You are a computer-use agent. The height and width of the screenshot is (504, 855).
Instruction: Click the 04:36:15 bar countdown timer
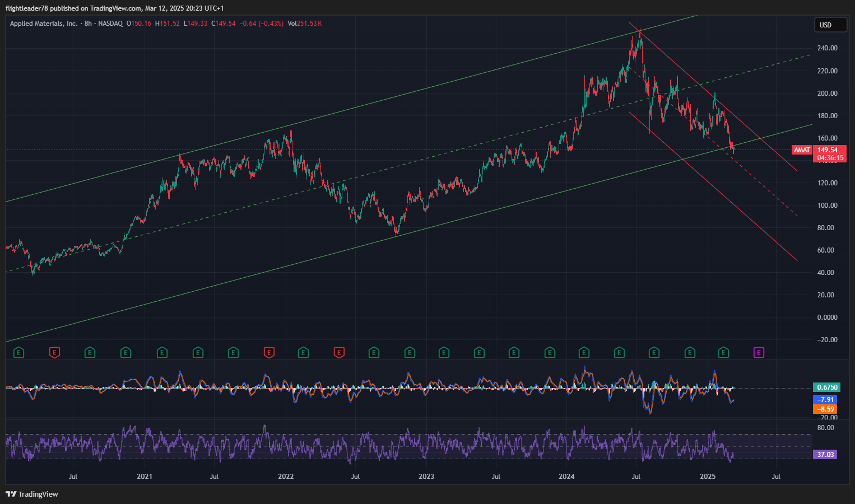coord(830,158)
